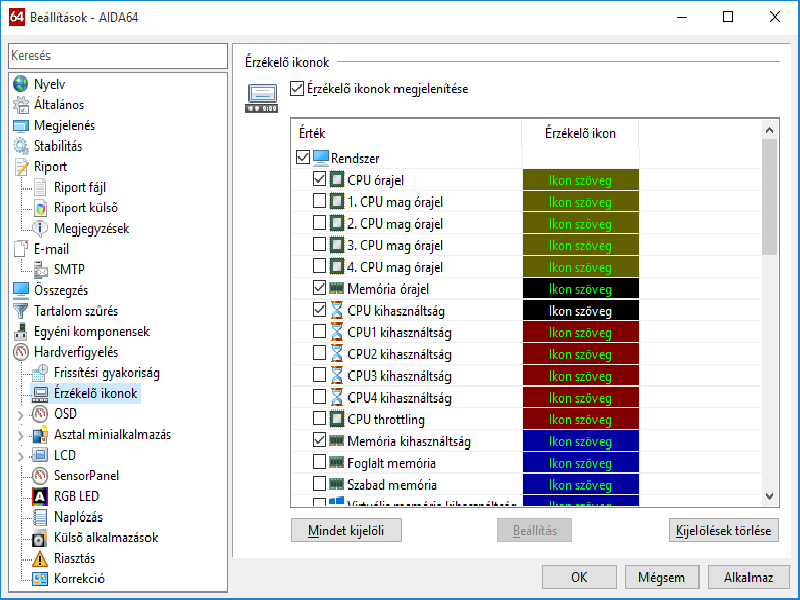Click the Riport fájl page icon
Screen dimensions: 800x600
tap(40, 187)
